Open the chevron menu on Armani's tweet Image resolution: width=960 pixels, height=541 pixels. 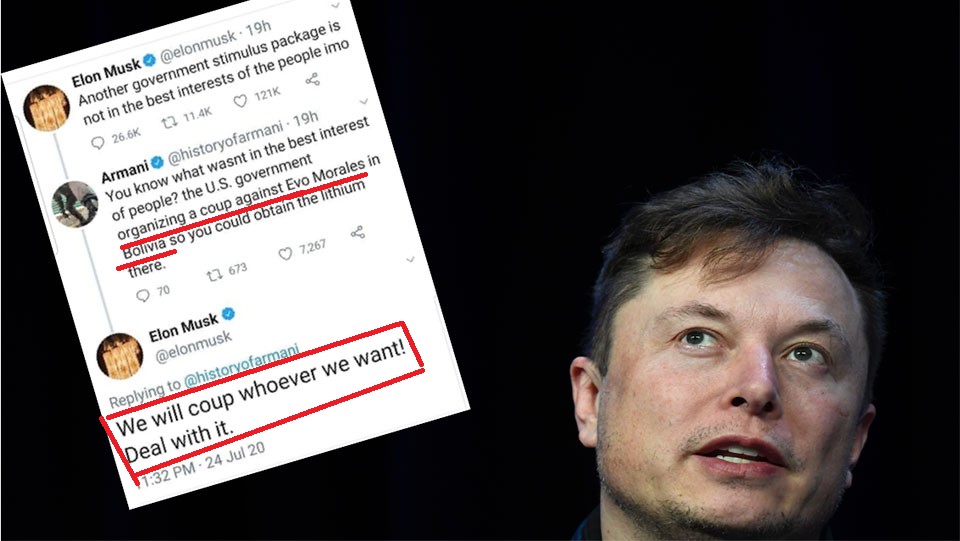coord(364,101)
